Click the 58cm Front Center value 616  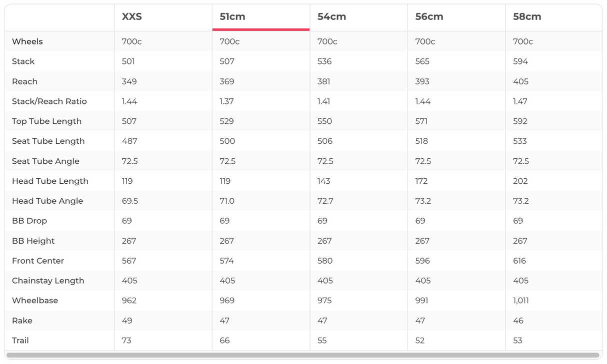(x=519, y=261)
